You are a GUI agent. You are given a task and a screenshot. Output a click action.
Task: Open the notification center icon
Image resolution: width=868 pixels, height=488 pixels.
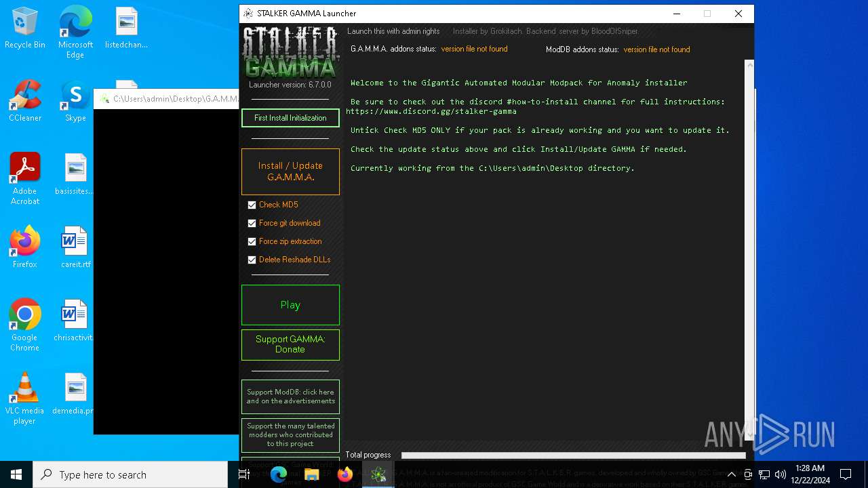click(x=846, y=474)
